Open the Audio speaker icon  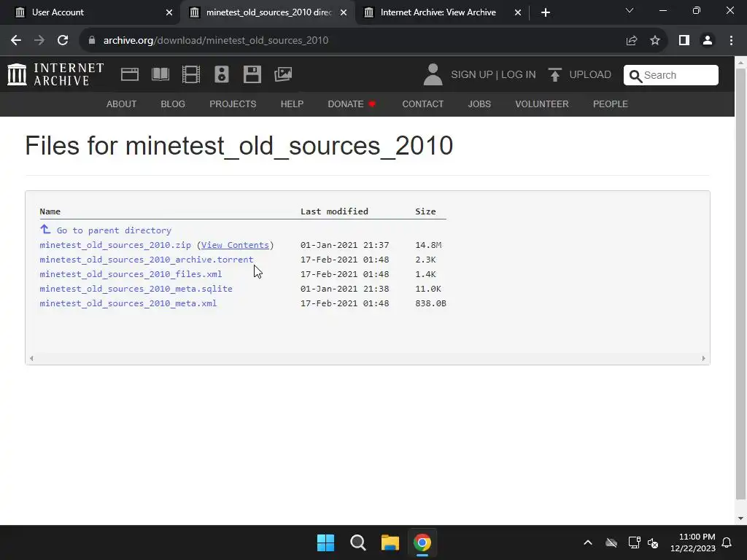(222, 75)
